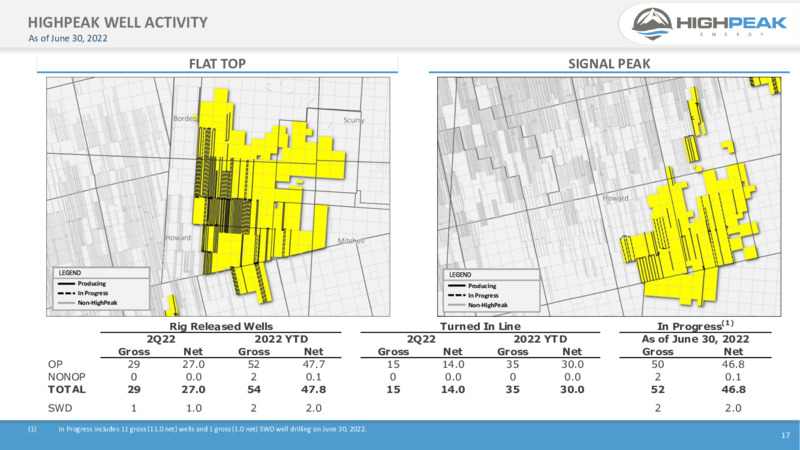Image resolution: width=800 pixels, height=450 pixels.
Task: Select the "HIGHPEAK WELL ACTIVITY" slide title
Action: point(118,22)
